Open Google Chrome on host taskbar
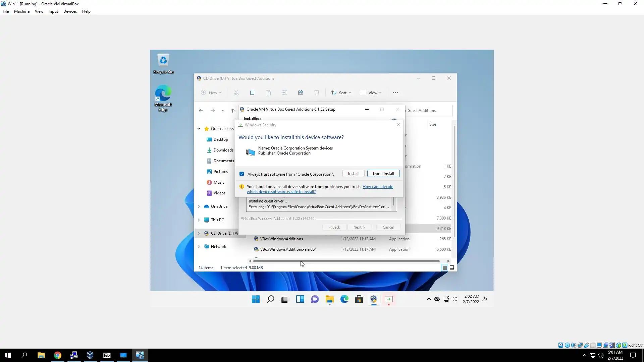This screenshot has height=362, width=644. tap(57, 355)
